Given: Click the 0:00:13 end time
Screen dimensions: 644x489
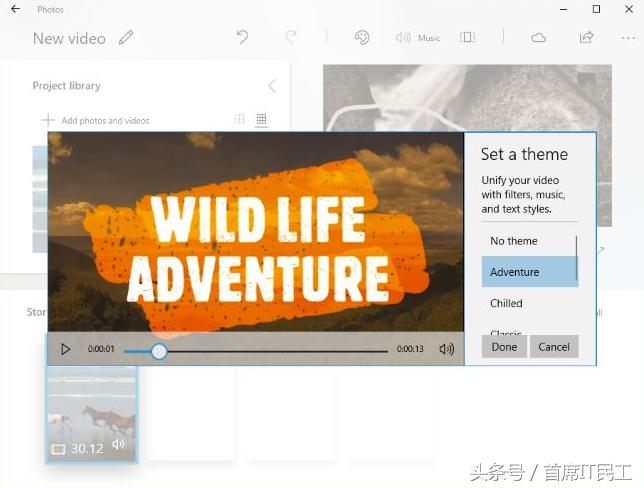Looking at the screenshot, I should pos(410,349).
